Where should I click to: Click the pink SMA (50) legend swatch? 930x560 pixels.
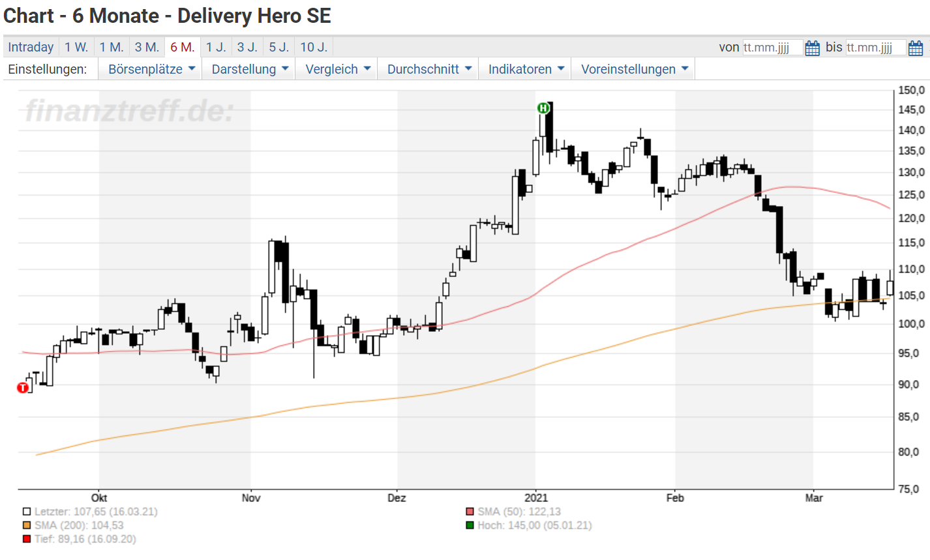click(x=470, y=512)
